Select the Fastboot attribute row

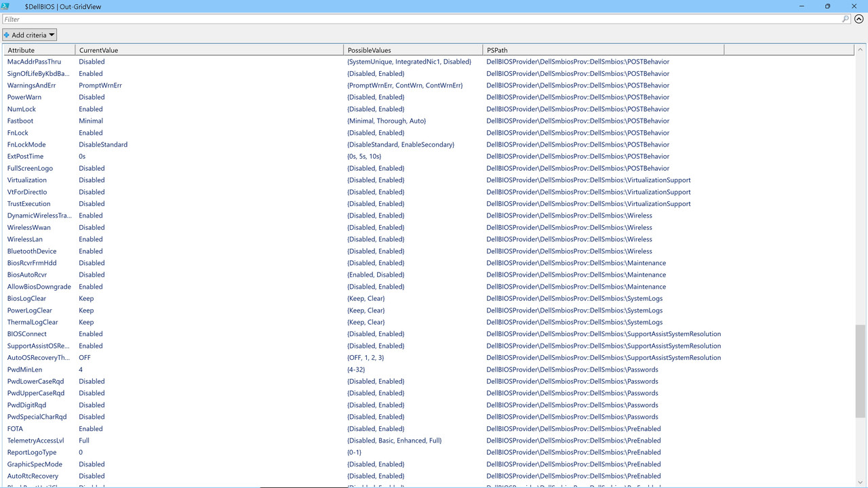tap(429, 121)
